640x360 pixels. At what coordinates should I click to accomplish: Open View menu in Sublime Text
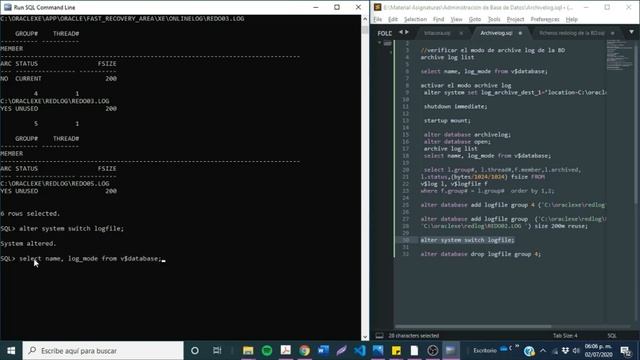(x=456, y=19)
